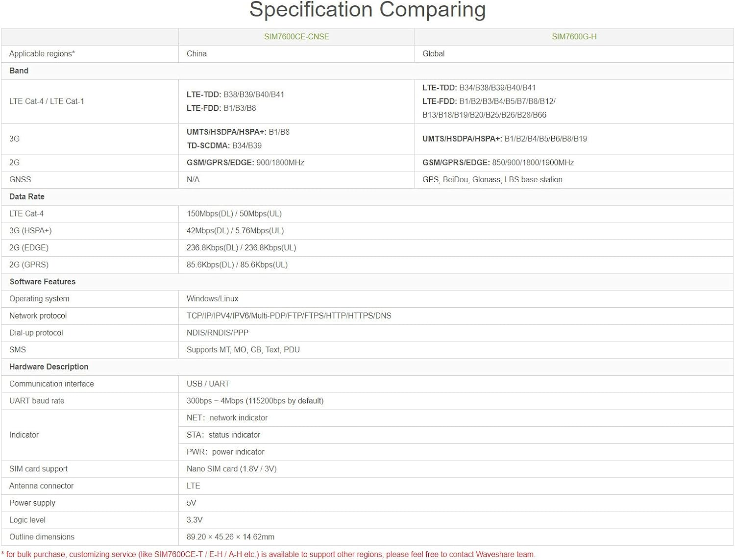Select the Applicable regions row label
Screen dimensions: 735x560
pos(42,54)
